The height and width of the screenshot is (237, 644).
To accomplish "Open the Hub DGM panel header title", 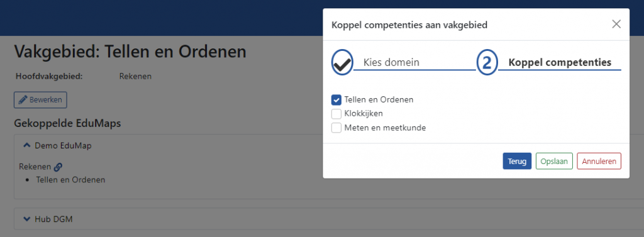I will point(53,219).
